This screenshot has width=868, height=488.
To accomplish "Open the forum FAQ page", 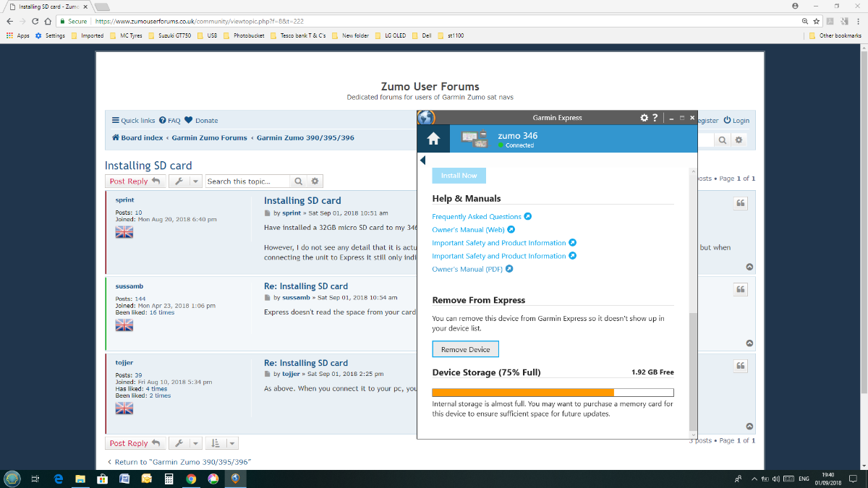I will coord(169,121).
